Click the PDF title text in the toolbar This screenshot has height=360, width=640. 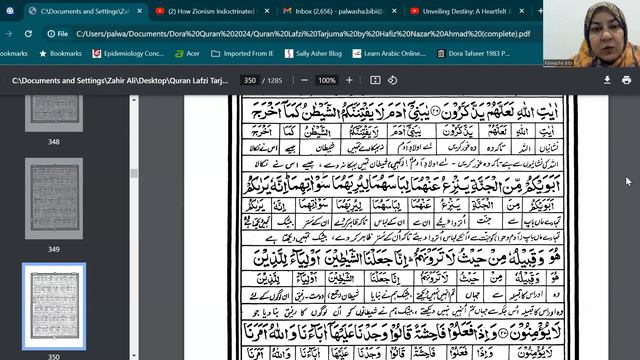(120, 80)
